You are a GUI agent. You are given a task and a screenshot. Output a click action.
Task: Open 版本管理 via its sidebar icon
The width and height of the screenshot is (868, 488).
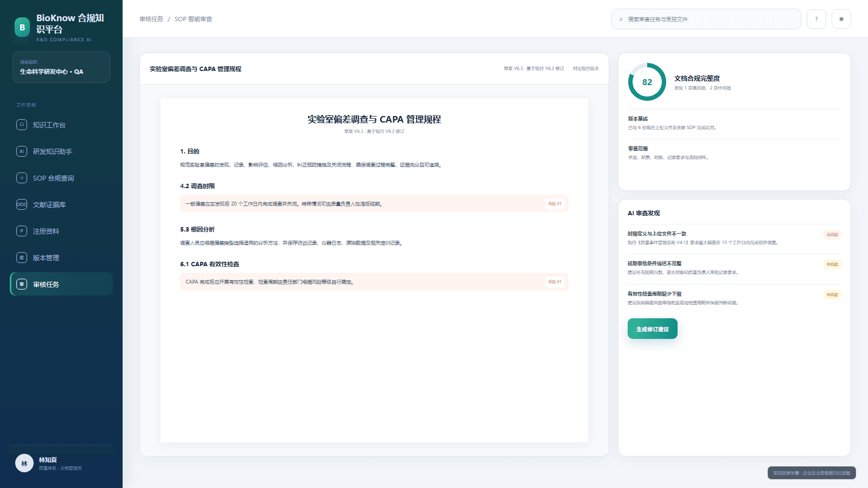tap(22, 258)
